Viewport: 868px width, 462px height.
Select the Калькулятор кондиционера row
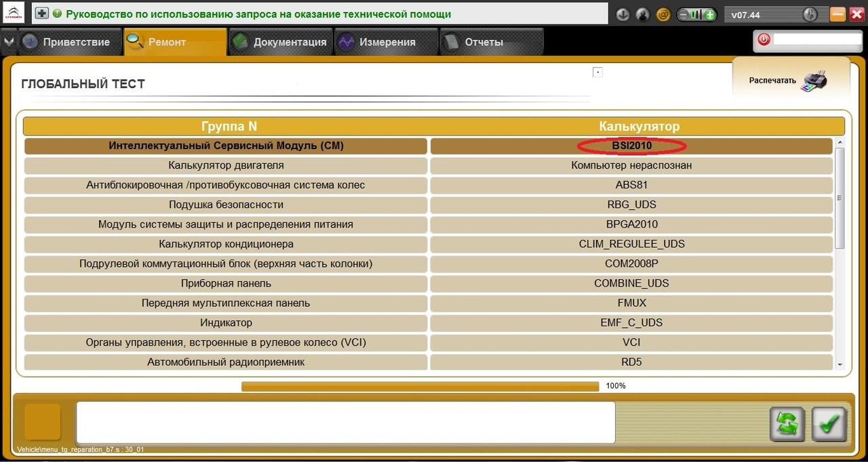226,244
